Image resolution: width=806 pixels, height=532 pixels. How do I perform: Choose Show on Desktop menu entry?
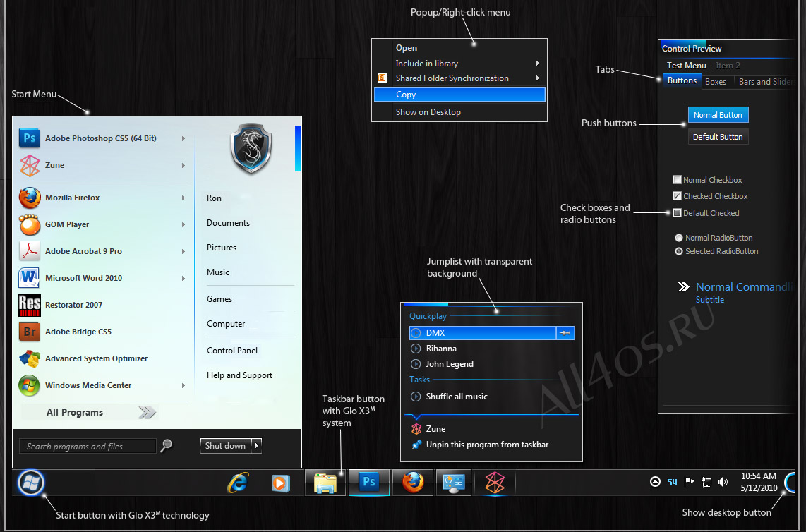459,112
